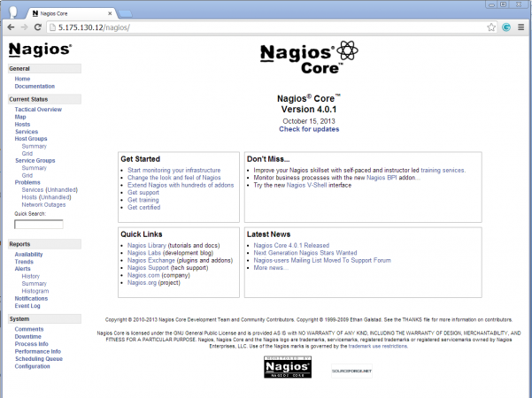Click the browser back arrow
532x398 pixels.
pos(11,27)
